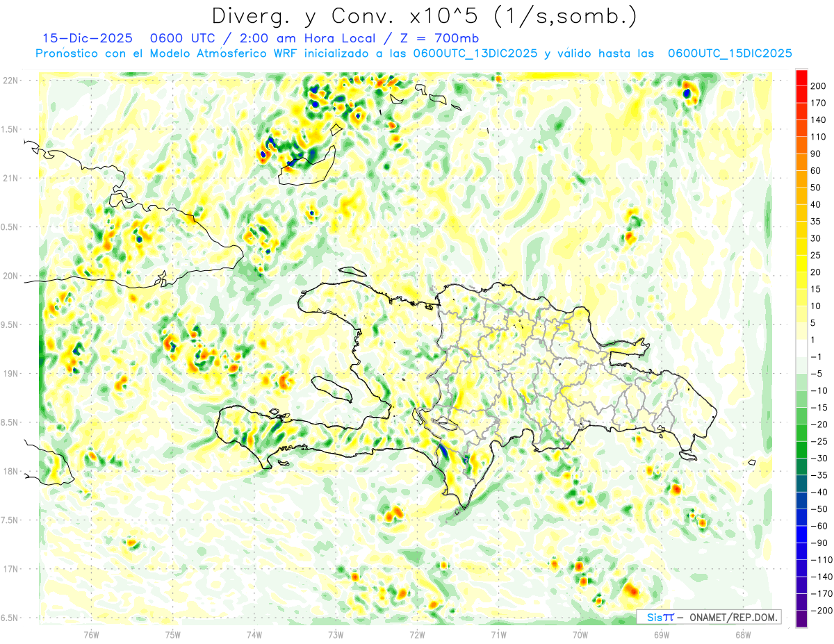Click the '75W' longitude label
834x644 pixels.
[x=172, y=634]
